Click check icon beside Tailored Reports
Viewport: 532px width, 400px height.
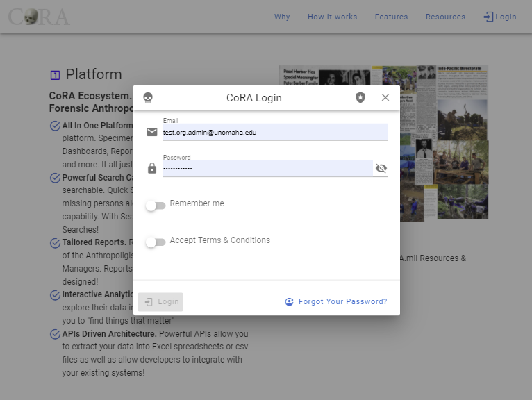pyautogui.click(x=55, y=243)
